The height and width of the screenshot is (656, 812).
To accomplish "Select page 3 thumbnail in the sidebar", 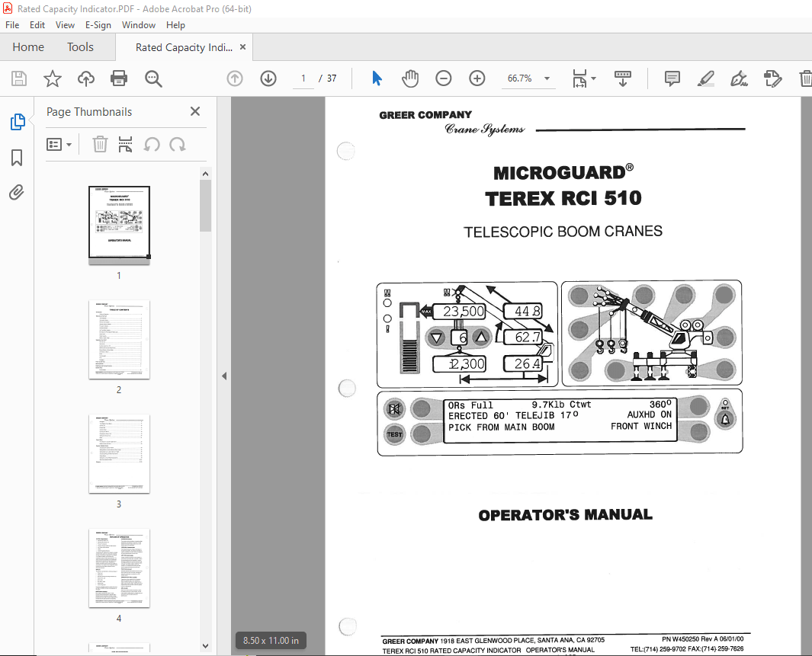I will pos(119,454).
